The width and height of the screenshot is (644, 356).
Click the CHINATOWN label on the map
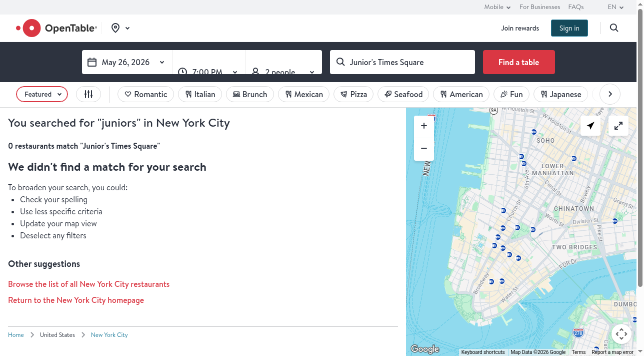tap(574, 209)
